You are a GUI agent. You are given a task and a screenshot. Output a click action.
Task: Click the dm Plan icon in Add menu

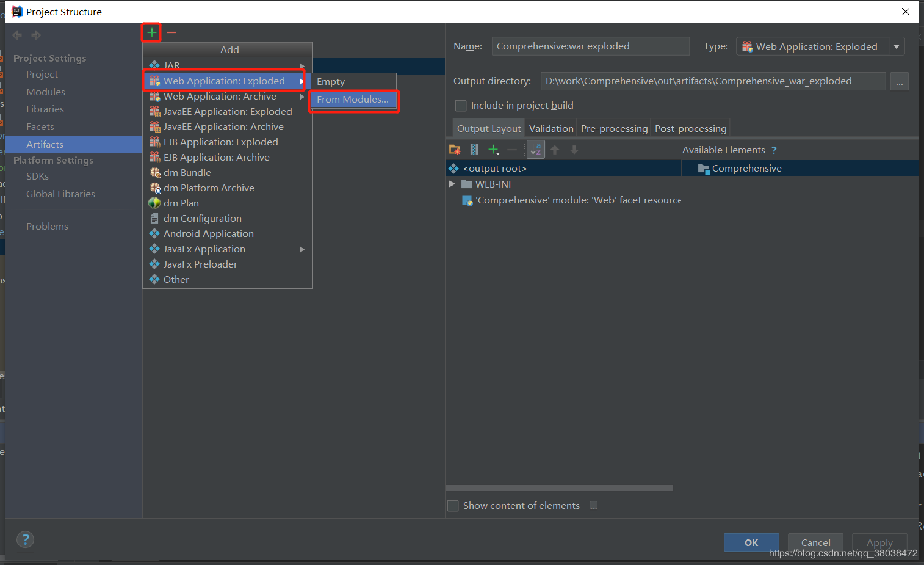click(154, 203)
